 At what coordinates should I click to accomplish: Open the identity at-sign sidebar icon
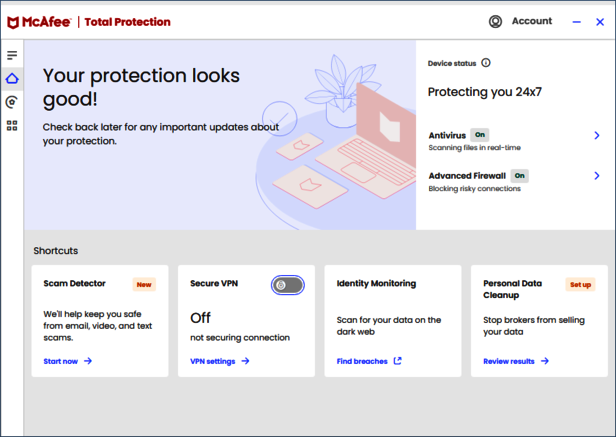[12, 102]
